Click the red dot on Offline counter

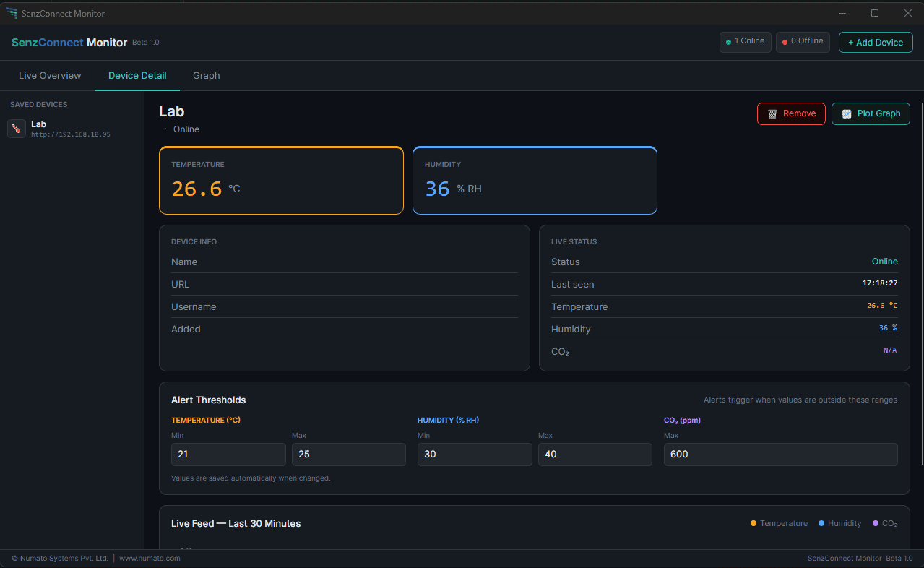tap(785, 42)
